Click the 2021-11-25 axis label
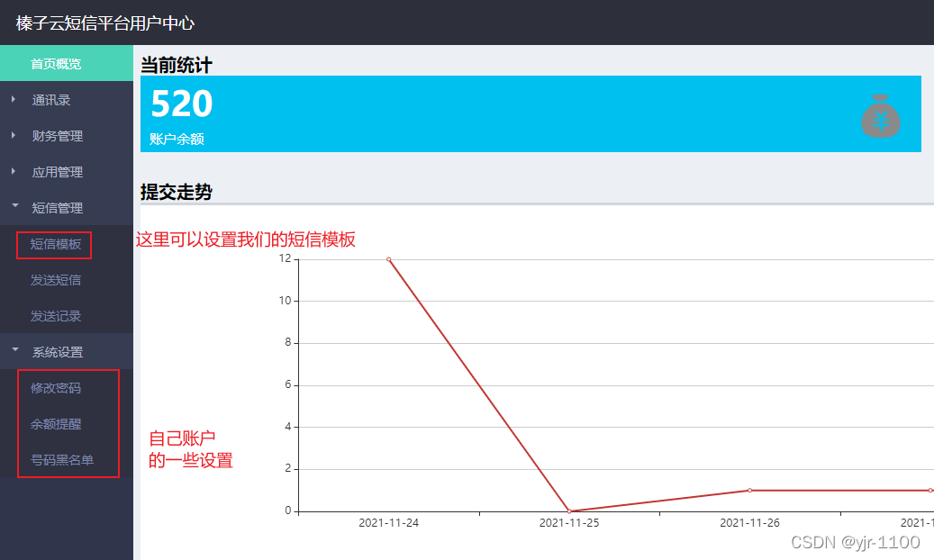Viewport: 934px width, 560px height. [569, 522]
